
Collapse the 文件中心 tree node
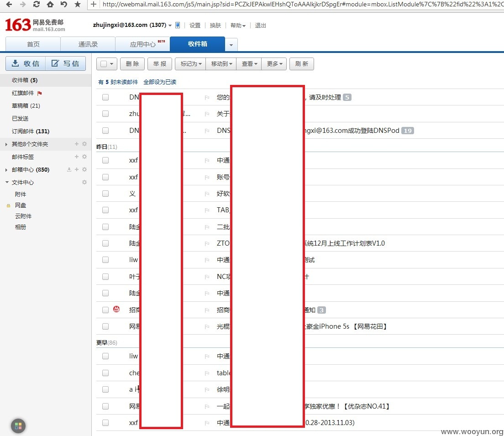(x=7, y=182)
